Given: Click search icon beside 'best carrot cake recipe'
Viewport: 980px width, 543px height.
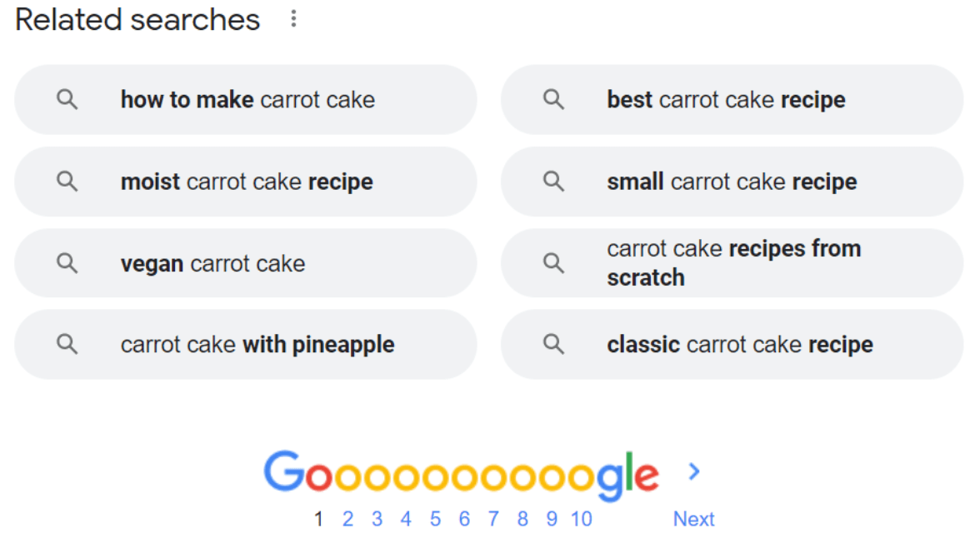Looking at the screenshot, I should click(553, 100).
